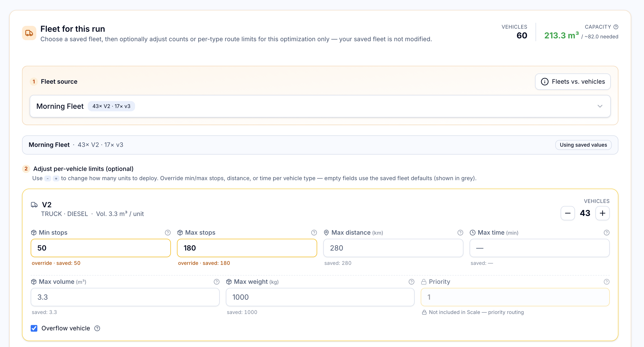Open Fleets vs. vehicles info button
Screen dimensions: 644x347
(x=573, y=82)
